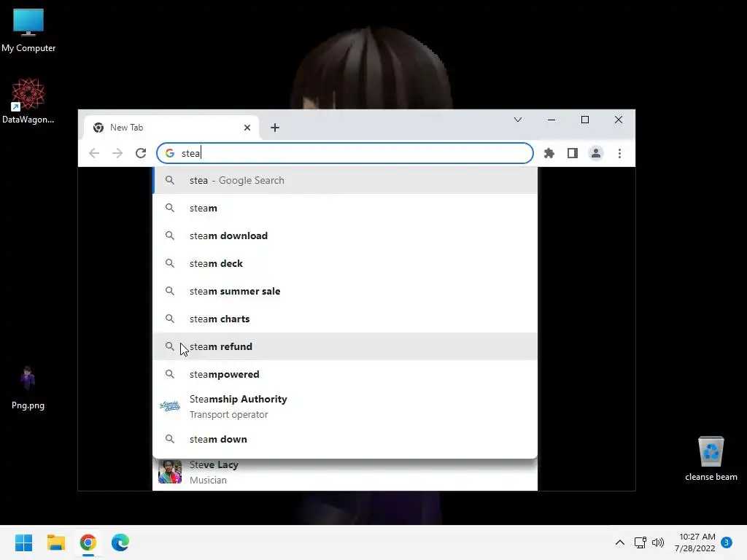Open File Explorer from taskbar
Screen dimensions: 747x560
pos(55,542)
